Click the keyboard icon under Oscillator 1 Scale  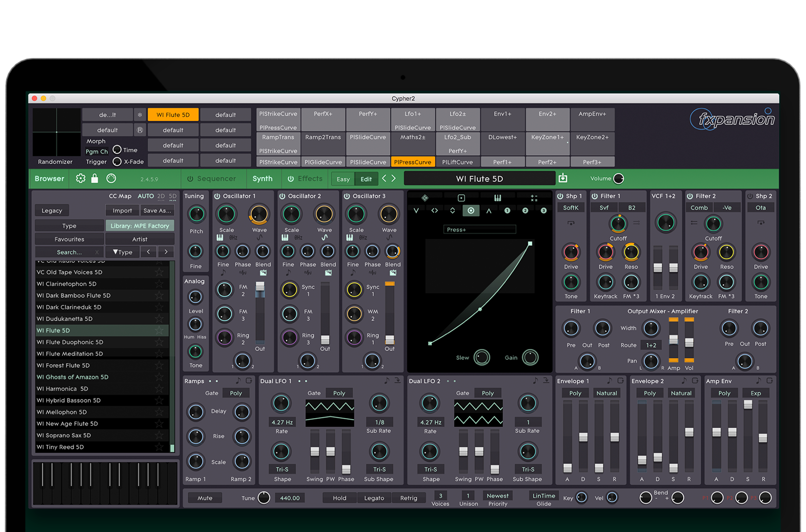[x=220, y=237]
